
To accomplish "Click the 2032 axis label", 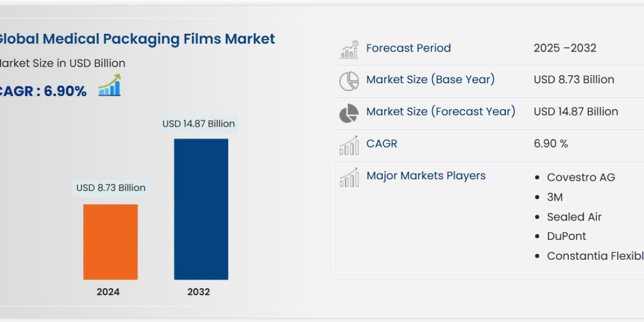I will (199, 292).
